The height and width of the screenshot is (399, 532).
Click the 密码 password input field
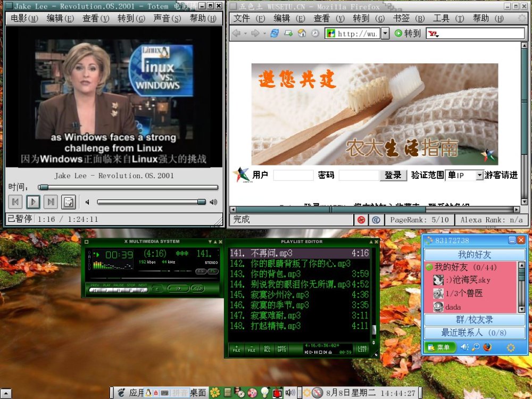point(359,175)
